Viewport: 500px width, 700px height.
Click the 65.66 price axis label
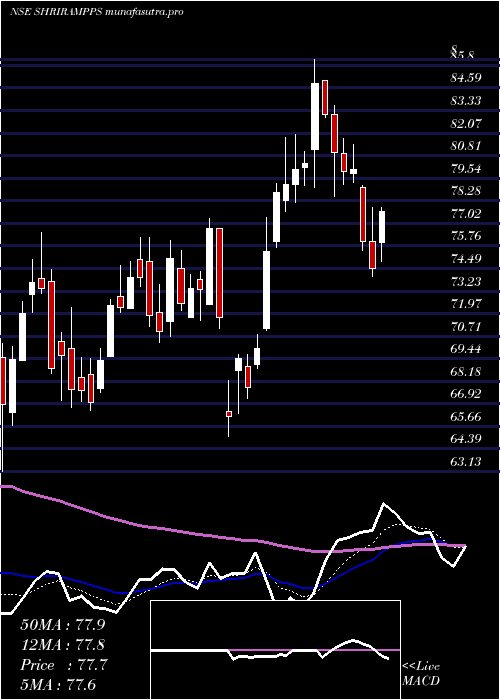pos(466,417)
